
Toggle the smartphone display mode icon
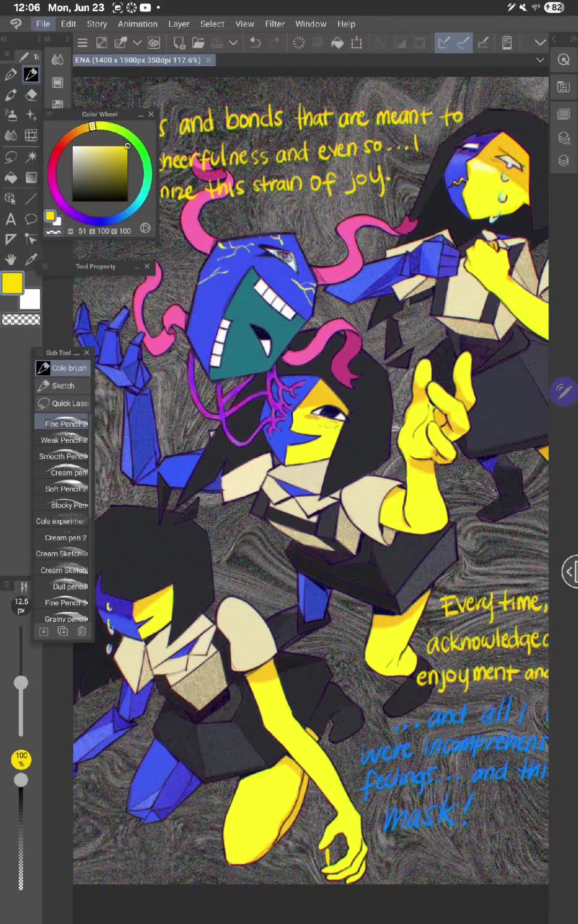507,43
